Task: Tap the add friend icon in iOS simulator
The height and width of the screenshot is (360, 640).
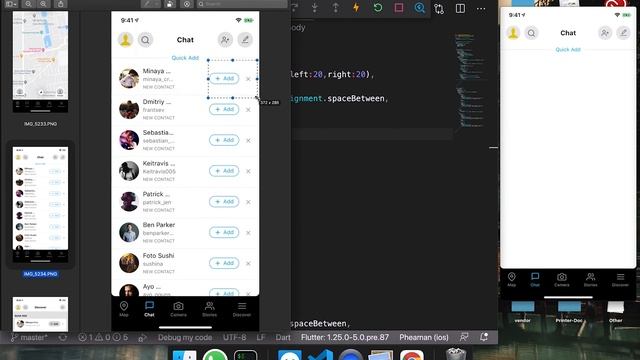Action: pyautogui.click(x=605, y=33)
